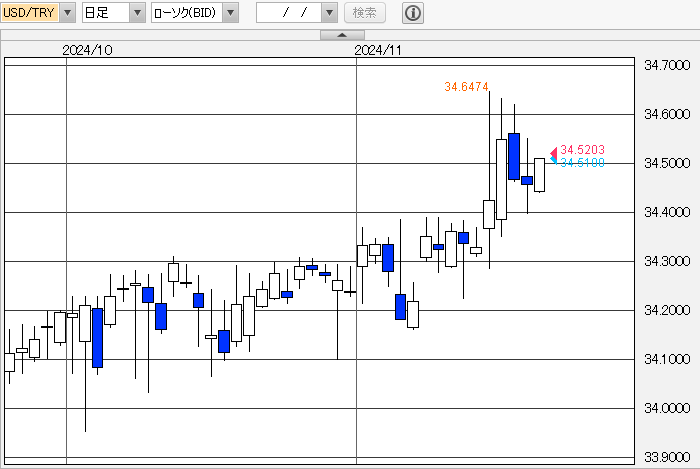Open the USD/TRY currency pair dropdown
The image size is (700, 469).
(x=68, y=12)
